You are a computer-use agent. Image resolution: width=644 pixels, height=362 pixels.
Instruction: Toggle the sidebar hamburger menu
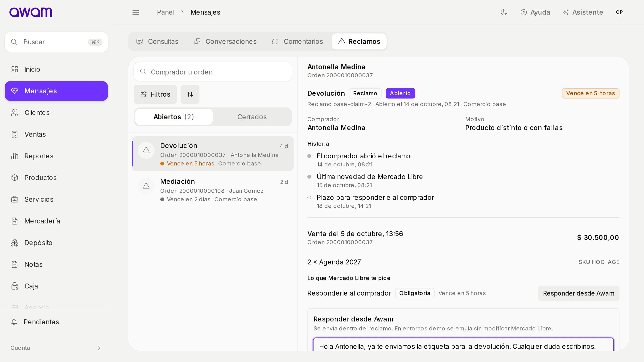point(136,12)
